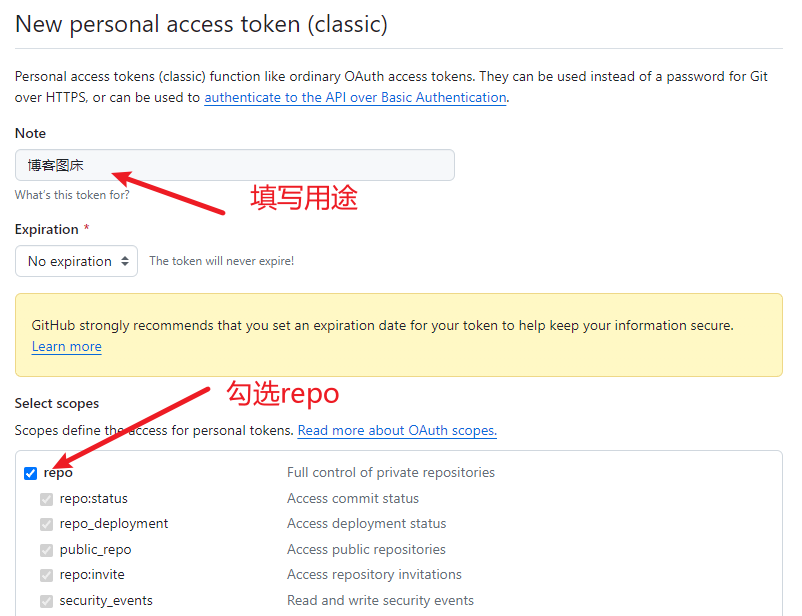Viewport: 802px width, 616px height.
Task: Open Read more about OAuth scopes
Action: click(x=397, y=430)
